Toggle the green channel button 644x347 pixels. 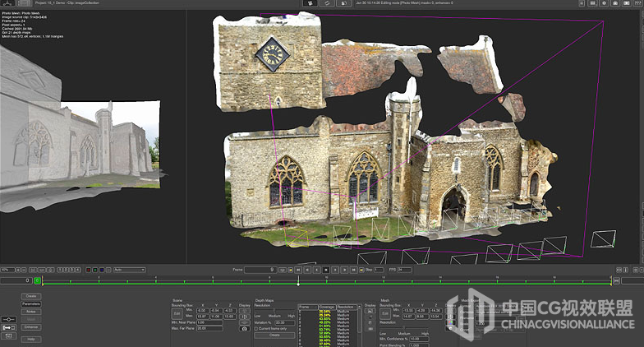[x=95, y=270]
